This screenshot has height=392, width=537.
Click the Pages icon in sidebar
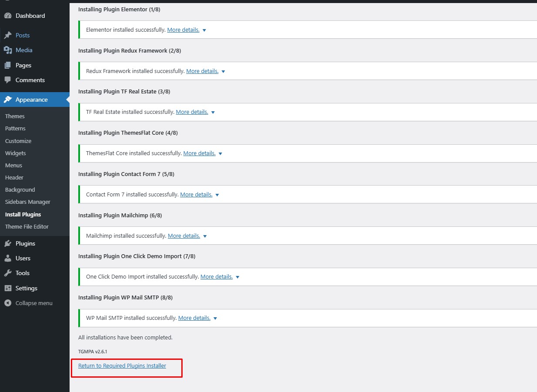[8, 65]
